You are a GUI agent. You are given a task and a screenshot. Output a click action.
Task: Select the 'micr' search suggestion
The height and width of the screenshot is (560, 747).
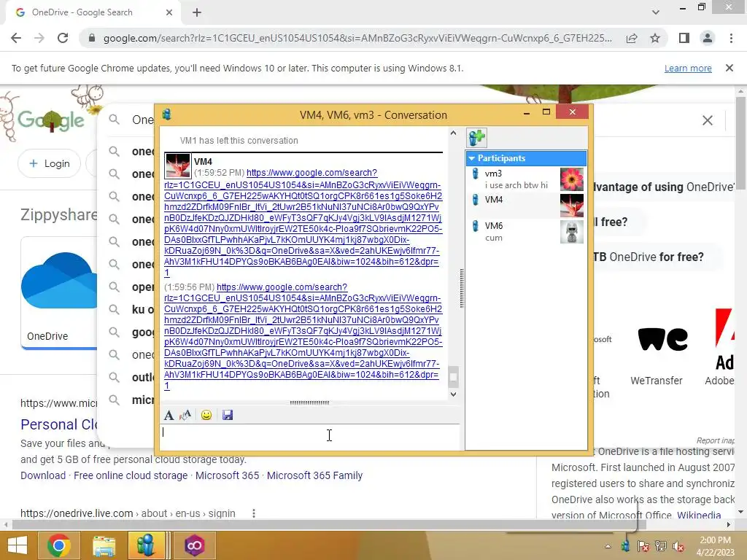(131, 400)
